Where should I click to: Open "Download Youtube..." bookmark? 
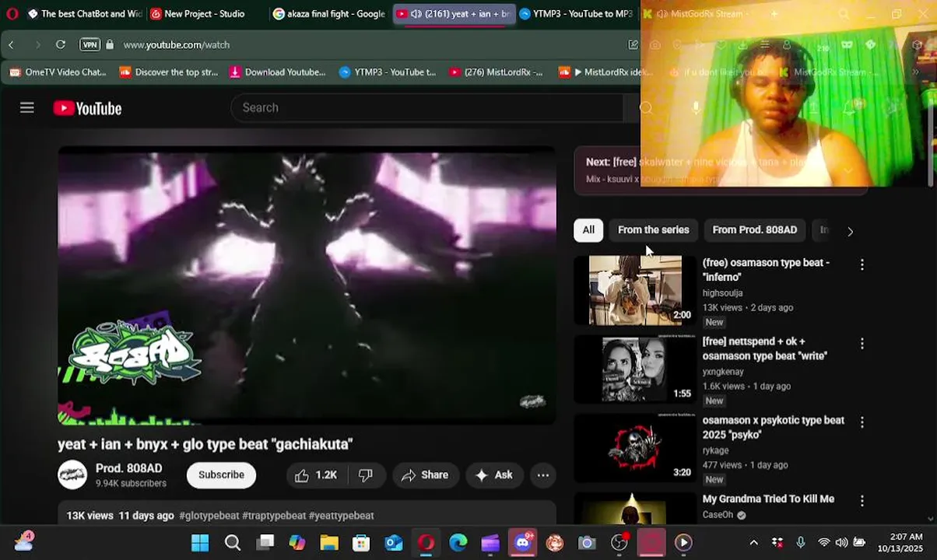click(278, 72)
